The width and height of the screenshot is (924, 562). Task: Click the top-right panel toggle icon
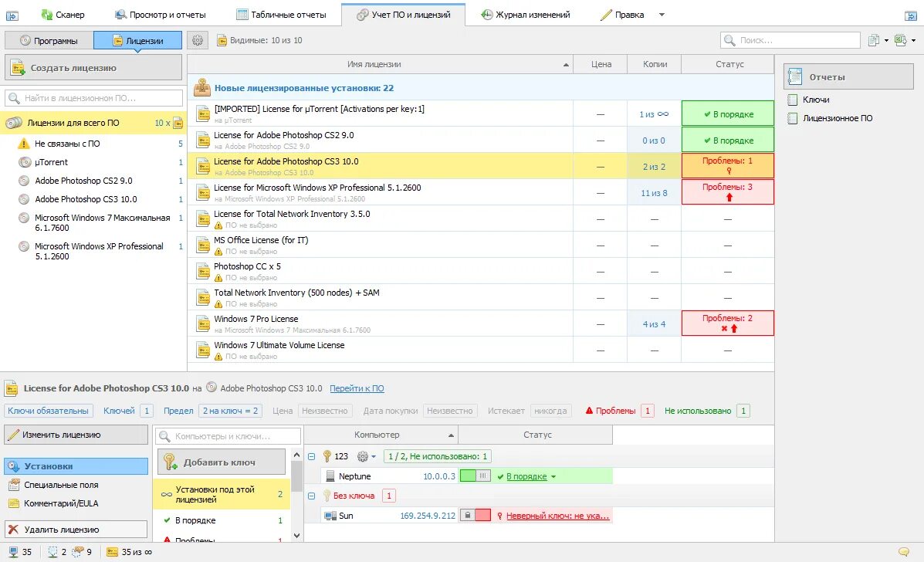910,16
